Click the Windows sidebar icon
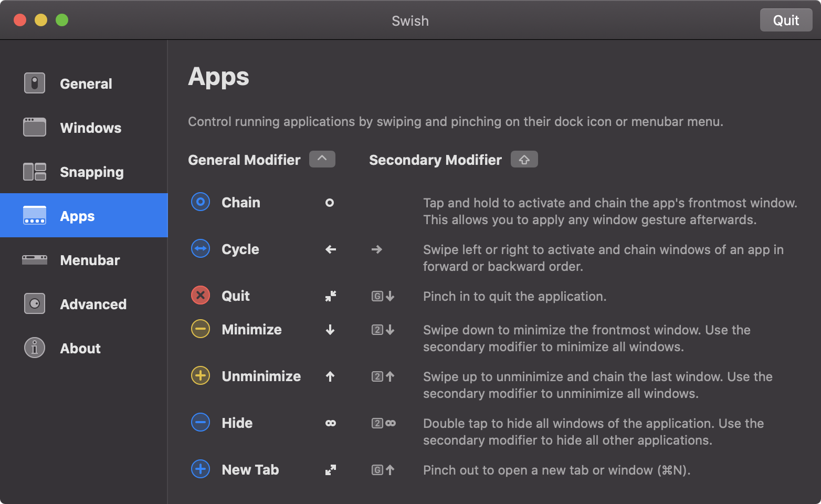This screenshot has height=504, width=821. tap(35, 128)
